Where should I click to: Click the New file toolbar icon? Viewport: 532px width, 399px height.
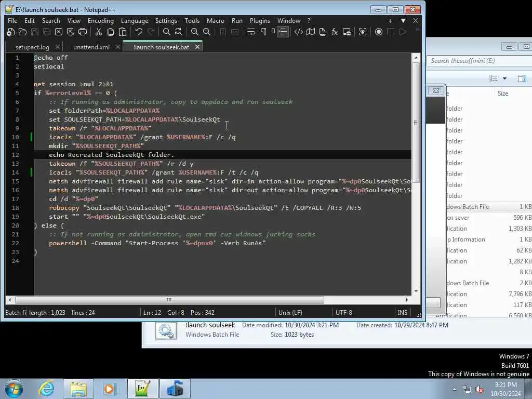[x=10, y=32]
